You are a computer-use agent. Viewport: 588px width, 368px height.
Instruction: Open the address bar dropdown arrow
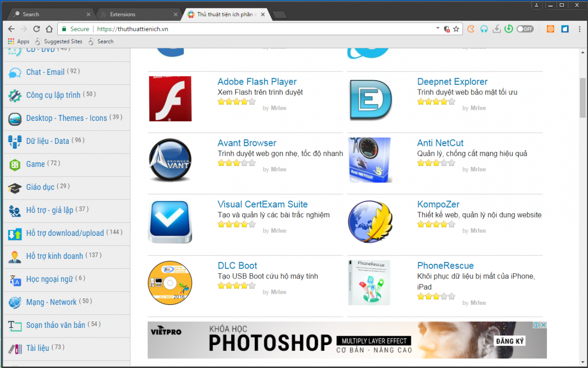(438, 28)
